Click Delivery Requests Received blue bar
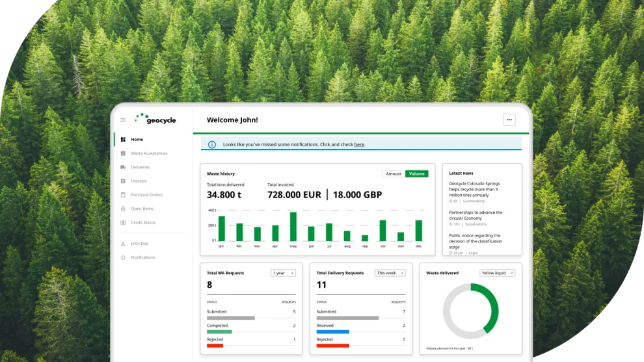The height and width of the screenshot is (362, 644). point(332,331)
